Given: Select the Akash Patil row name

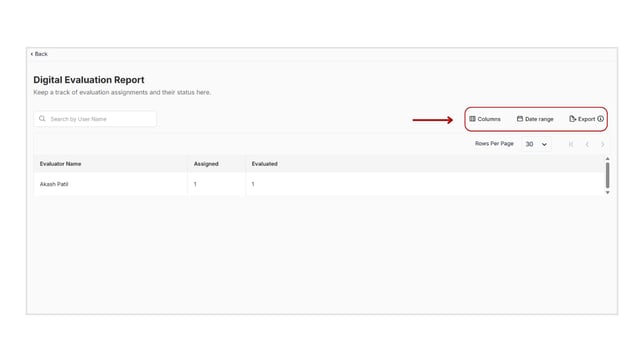Looking at the screenshot, I should pos(54,184).
